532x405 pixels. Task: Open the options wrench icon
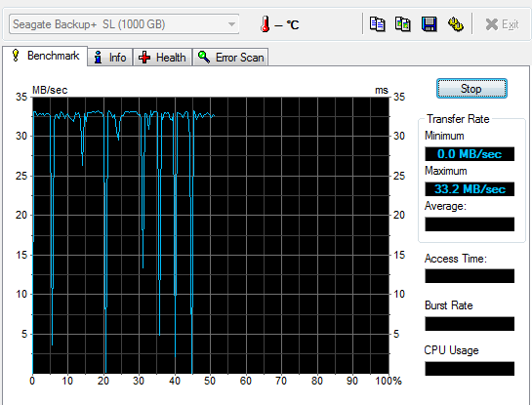tap(455, 24)
